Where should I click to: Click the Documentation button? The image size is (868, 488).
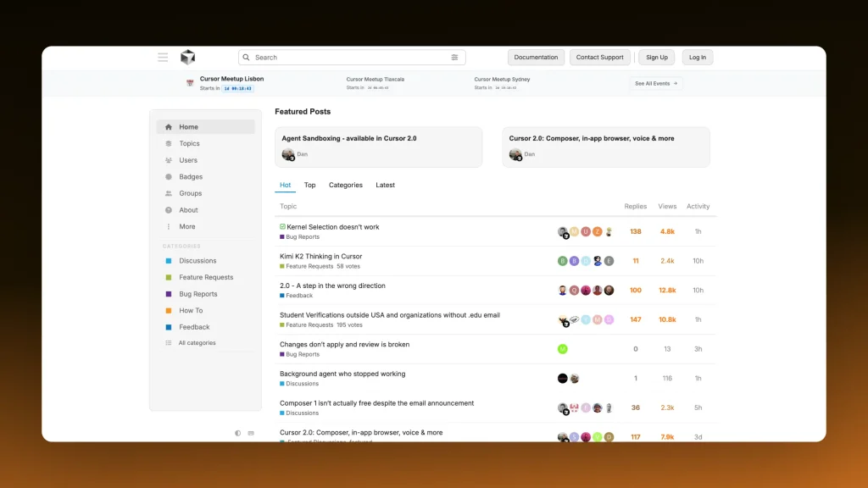coord(536,57)
